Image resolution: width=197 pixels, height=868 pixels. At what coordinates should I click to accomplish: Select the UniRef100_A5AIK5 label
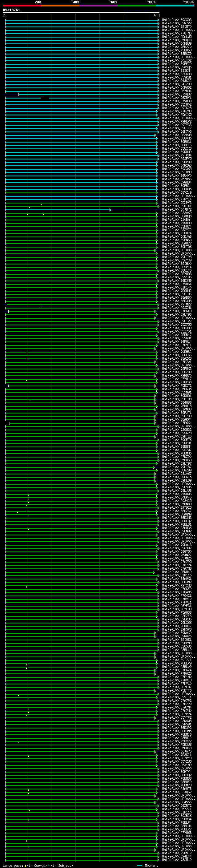pos(177,115)
